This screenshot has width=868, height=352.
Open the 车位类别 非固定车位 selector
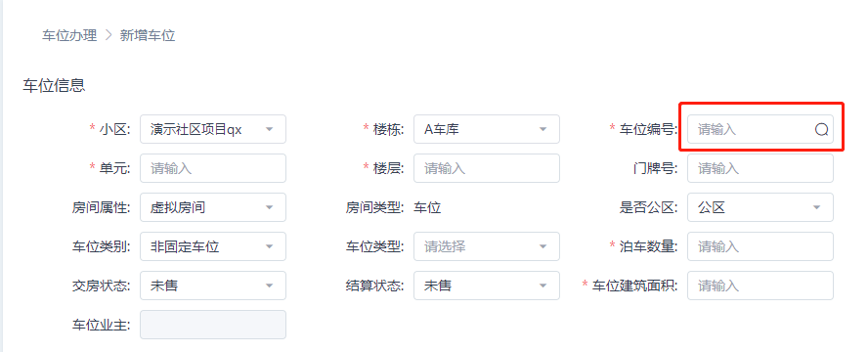(x=213, y=246)
